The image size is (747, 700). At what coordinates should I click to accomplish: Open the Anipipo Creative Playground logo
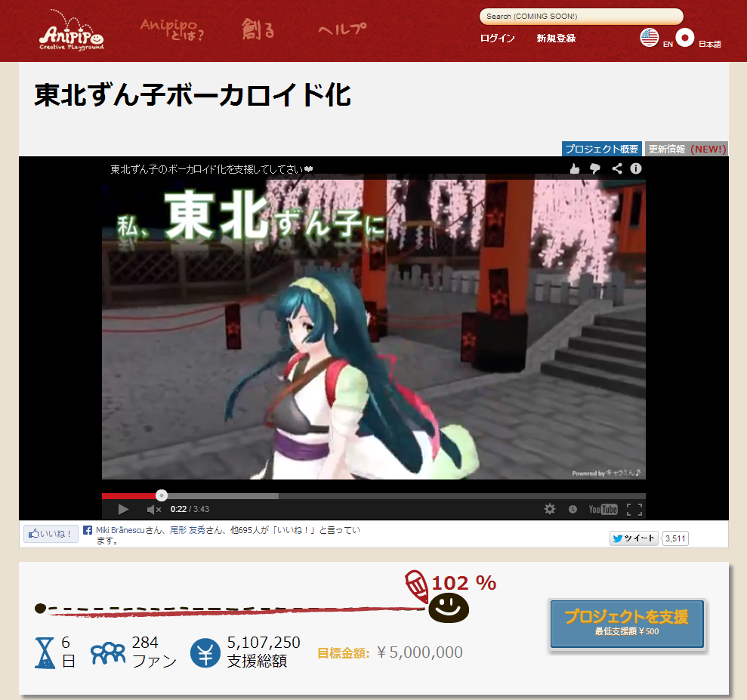pos(71,31)
